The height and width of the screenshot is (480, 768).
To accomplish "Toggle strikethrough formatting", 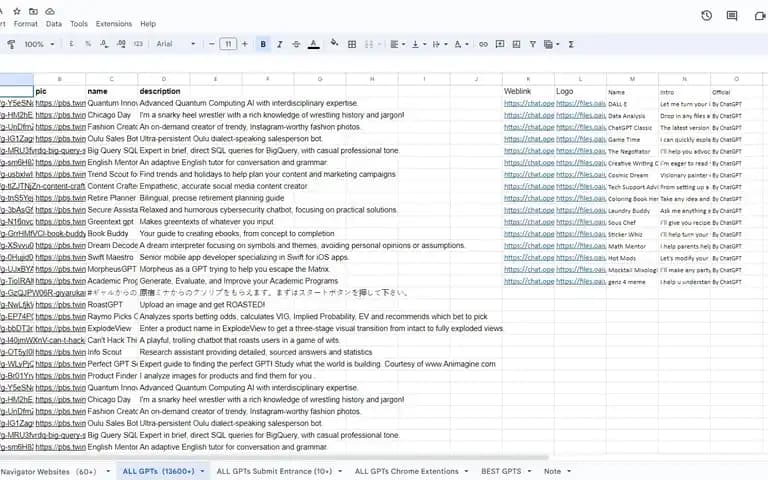I will (296, 44).
